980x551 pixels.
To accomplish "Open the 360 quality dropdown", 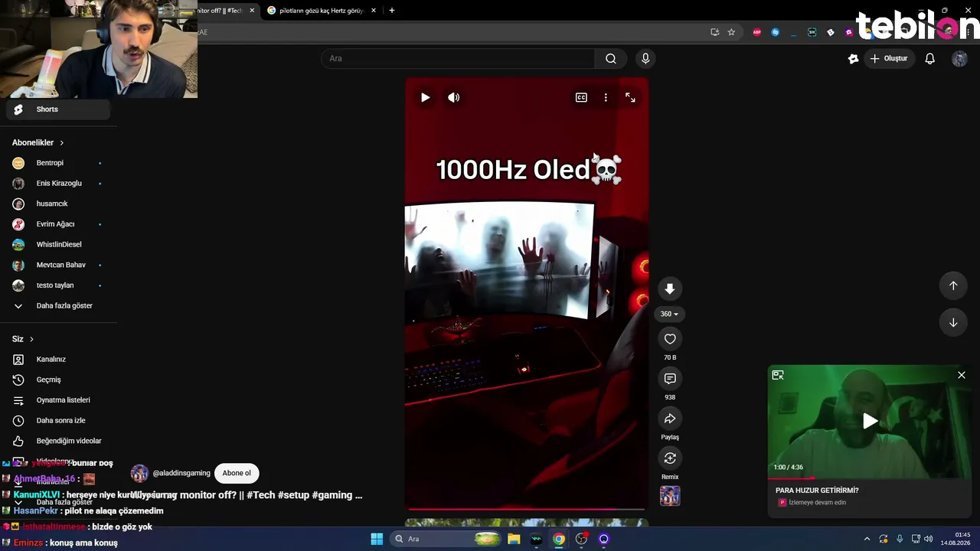I will pyautogui.click(x=670, y=314).
